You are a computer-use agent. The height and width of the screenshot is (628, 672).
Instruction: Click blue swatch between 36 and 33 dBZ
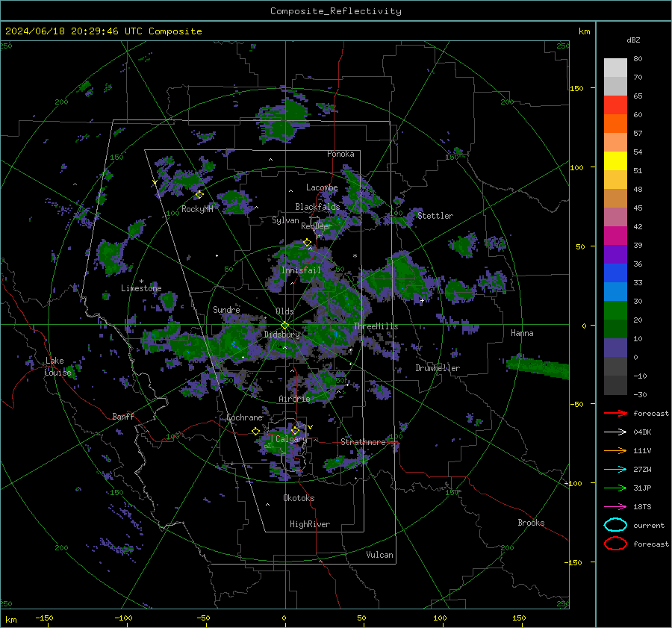(615, 273)
